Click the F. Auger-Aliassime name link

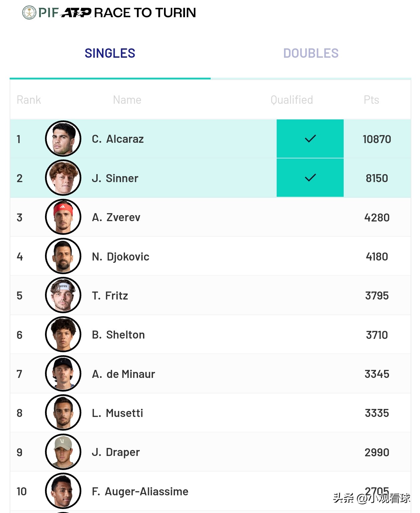(140, 491)
